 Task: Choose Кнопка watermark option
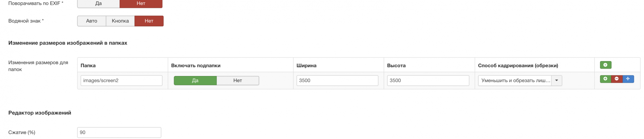120,21
